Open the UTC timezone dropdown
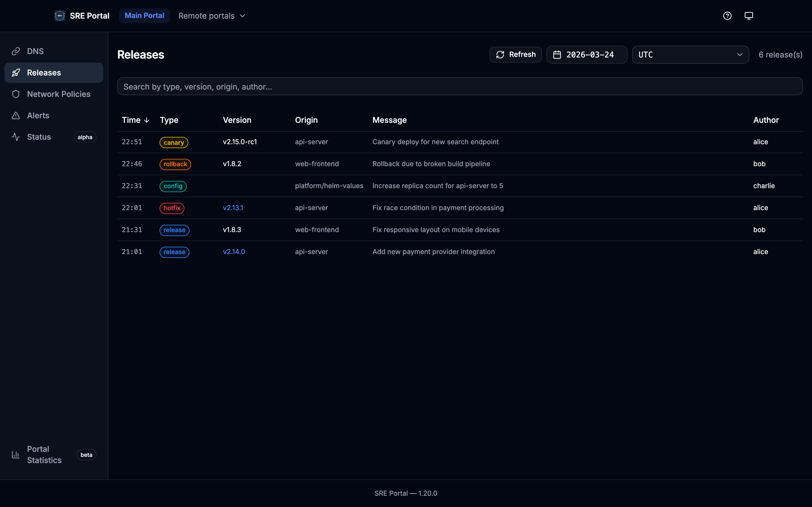 tap(690, 55)
